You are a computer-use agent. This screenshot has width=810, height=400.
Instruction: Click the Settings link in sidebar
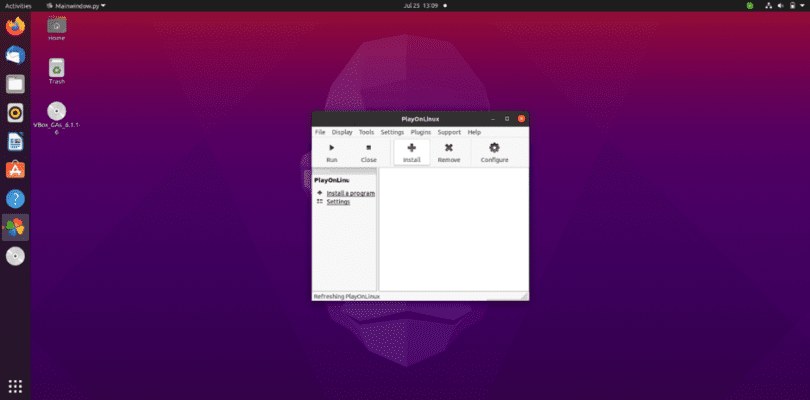pyautogui.click(x=338, y=202)
